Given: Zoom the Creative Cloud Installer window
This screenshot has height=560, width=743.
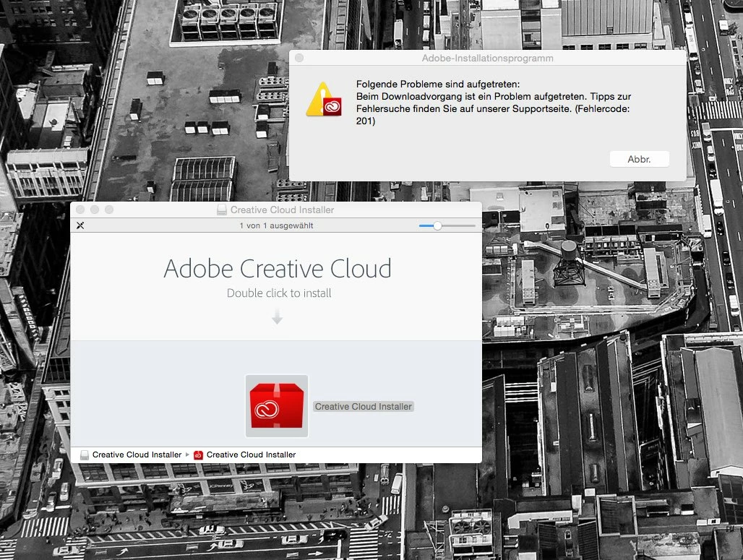Looking at the screenshot, I should (109, 210).
